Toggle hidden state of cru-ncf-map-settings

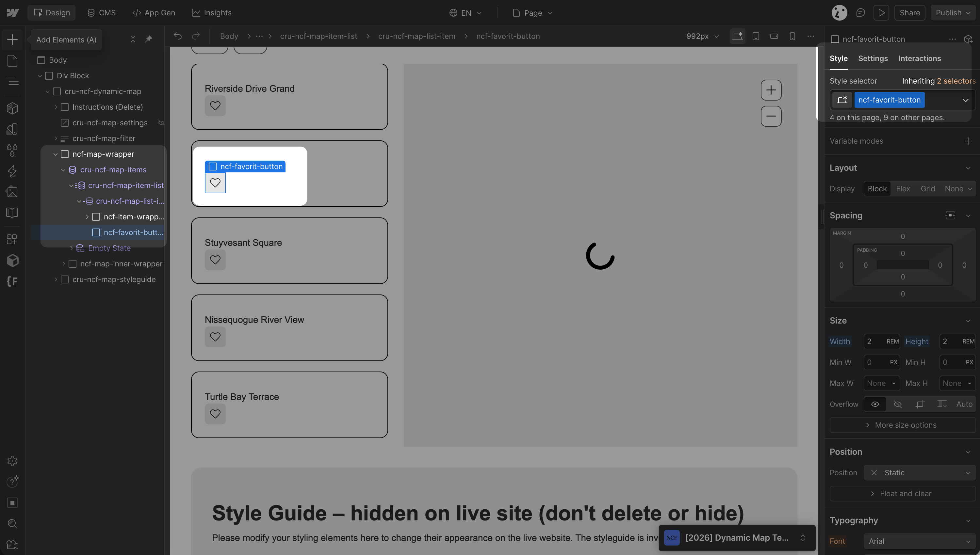click(x=161, y=123)
